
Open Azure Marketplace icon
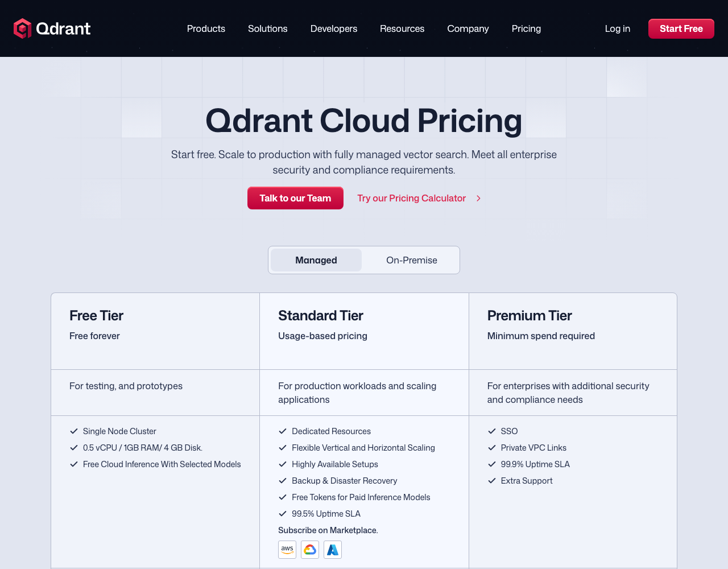pyautogui.click(x=333, y=550)
